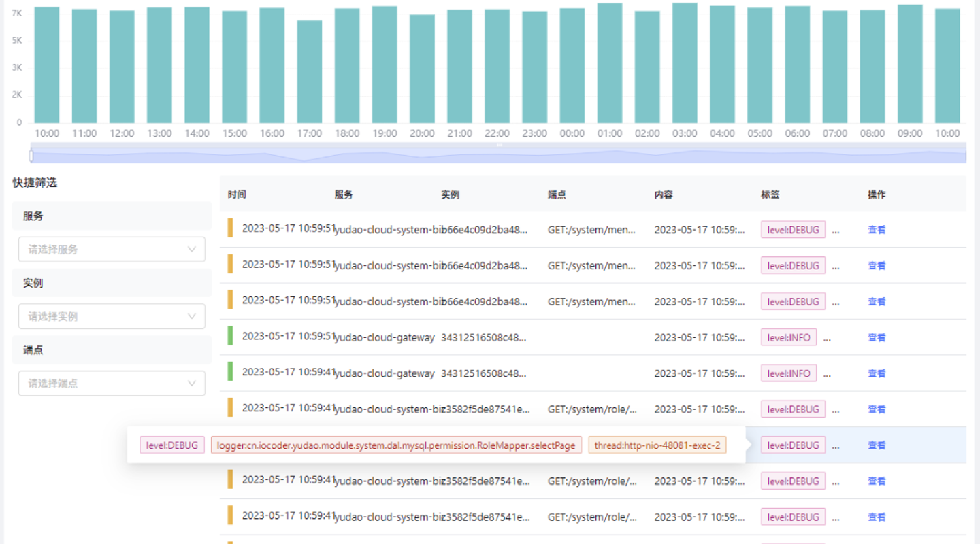Click the 5K y-axis label
The width and height of the screenshot is (980, 544).
17,40
